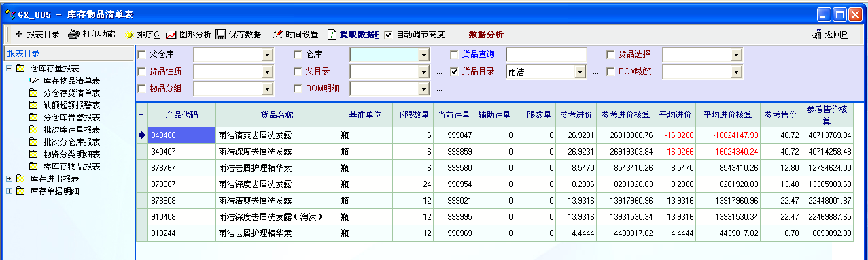The height and width of the screenshot is (260, 868).
Task: Open the 图形分析 chart icon
Action: click(171, 35)
